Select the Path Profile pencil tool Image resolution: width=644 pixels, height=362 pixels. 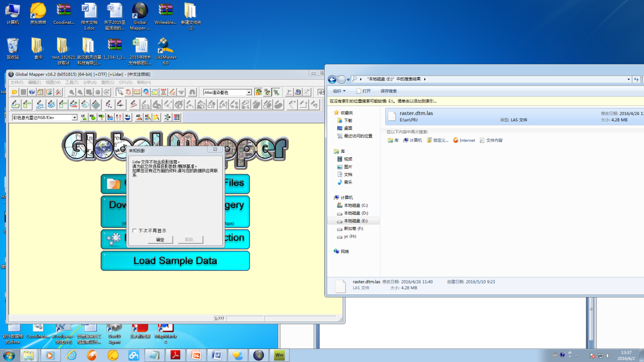[x=172, y=92]
